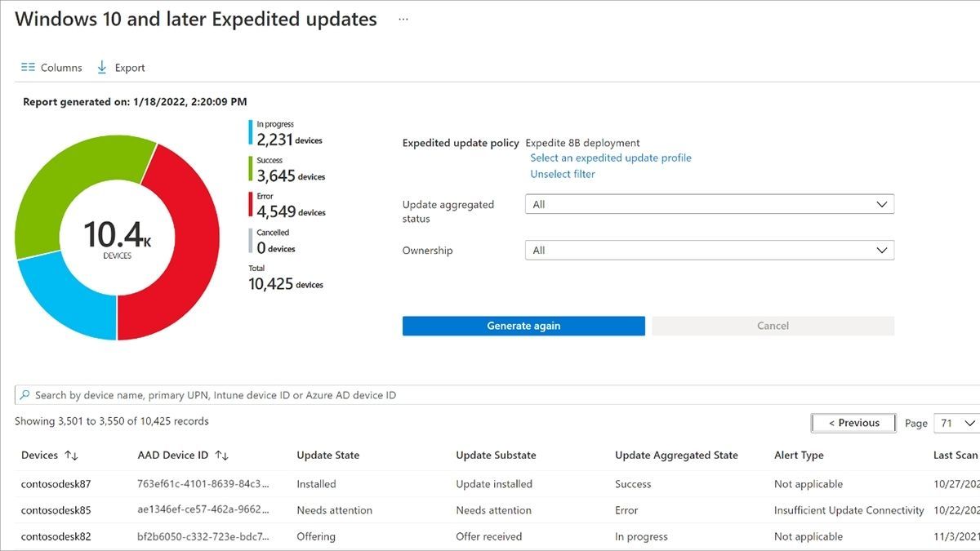Click the search magnifier icon

[24, 395]
